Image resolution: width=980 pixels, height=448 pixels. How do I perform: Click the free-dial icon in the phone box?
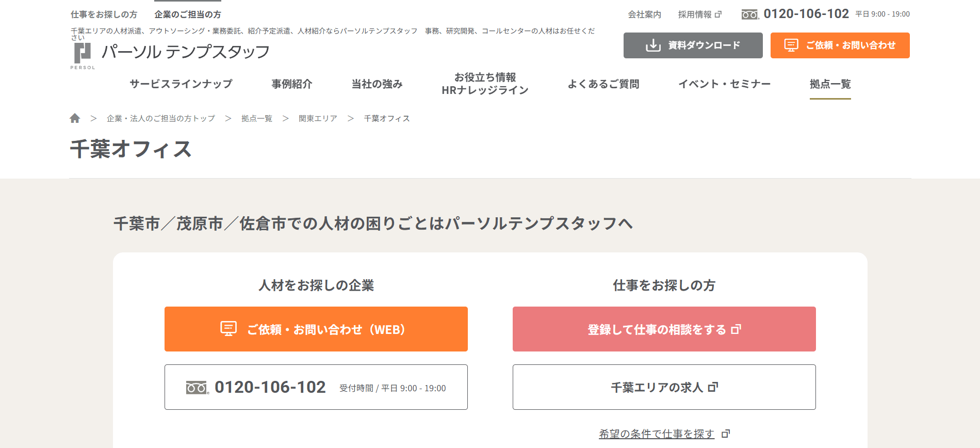click(198, 388)
